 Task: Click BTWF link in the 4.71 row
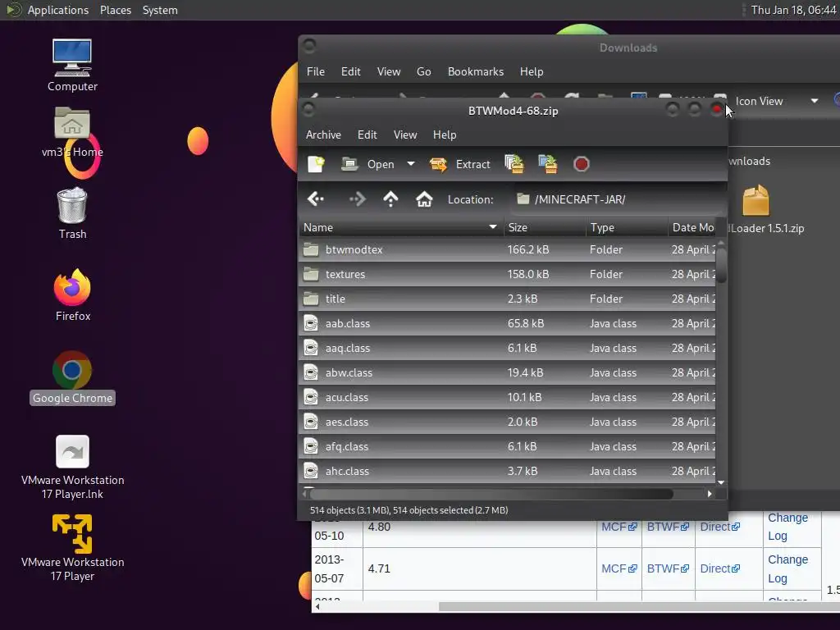point(668,568)
